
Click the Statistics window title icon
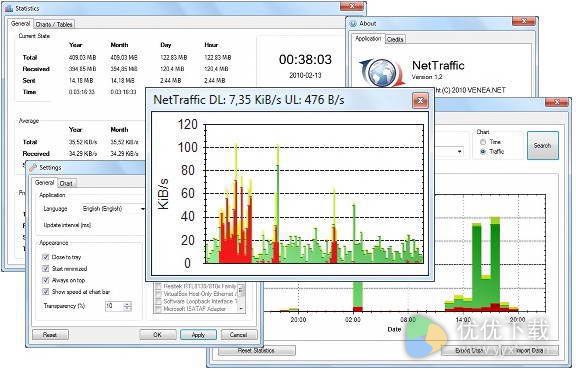click(9, 8)
